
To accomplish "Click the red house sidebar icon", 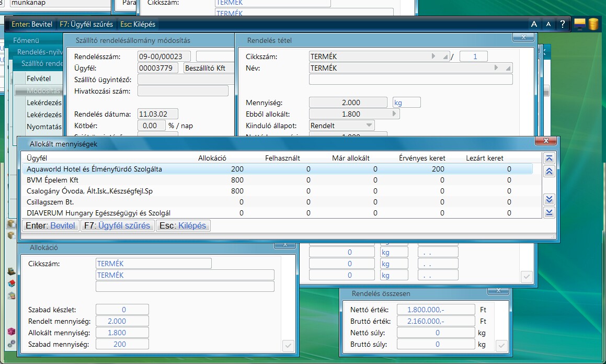I will click(x=11, y=283).
